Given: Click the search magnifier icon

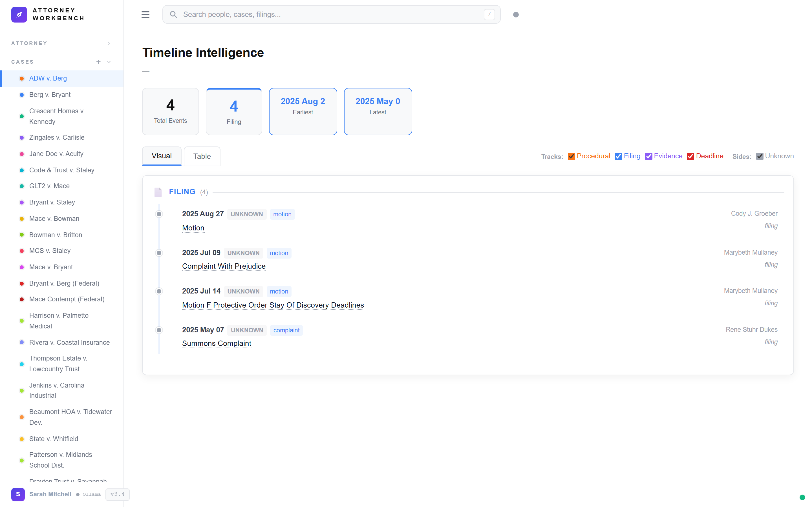Looking at the screenshot, I should (x=173, y=14).
